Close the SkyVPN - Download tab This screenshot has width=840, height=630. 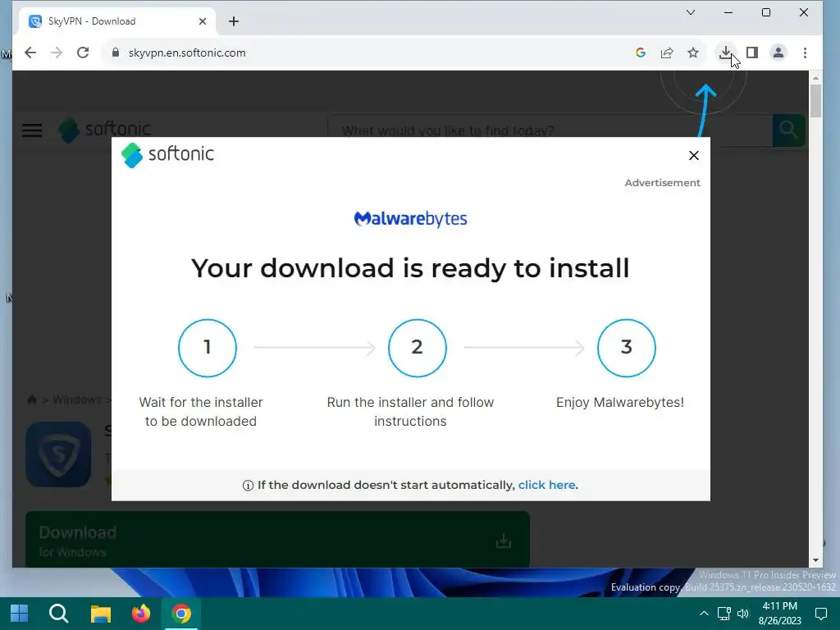203,21
